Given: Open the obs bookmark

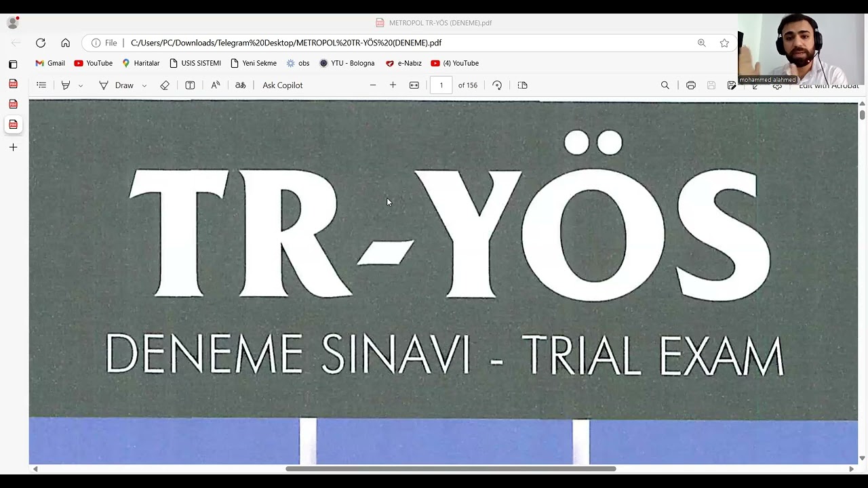Looking at the screenshot, I should (x=298, y=63).
